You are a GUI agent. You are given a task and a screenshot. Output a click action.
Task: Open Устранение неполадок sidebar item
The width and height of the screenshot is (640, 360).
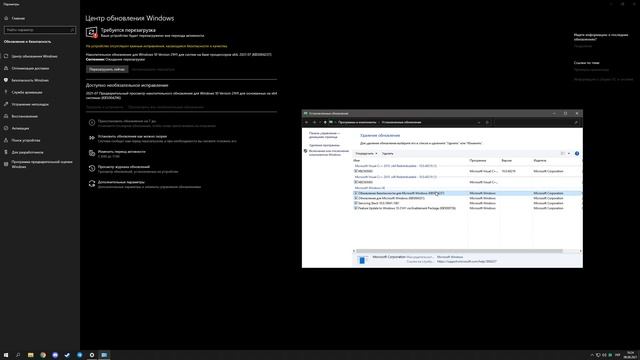30,104
